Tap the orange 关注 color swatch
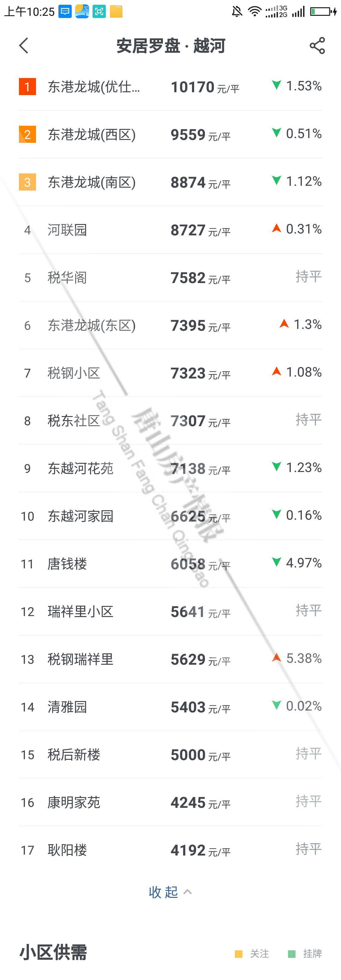341x980 pixels. coord(239,954)
